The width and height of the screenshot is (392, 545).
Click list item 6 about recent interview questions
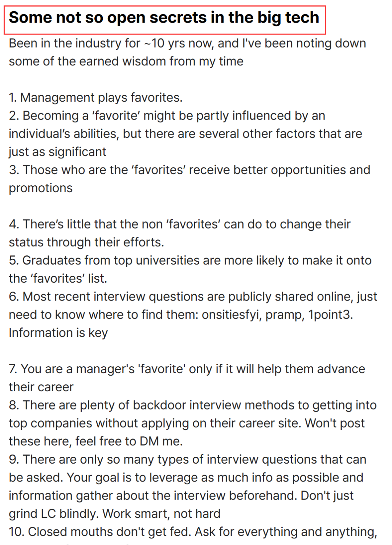click(193, 315)
